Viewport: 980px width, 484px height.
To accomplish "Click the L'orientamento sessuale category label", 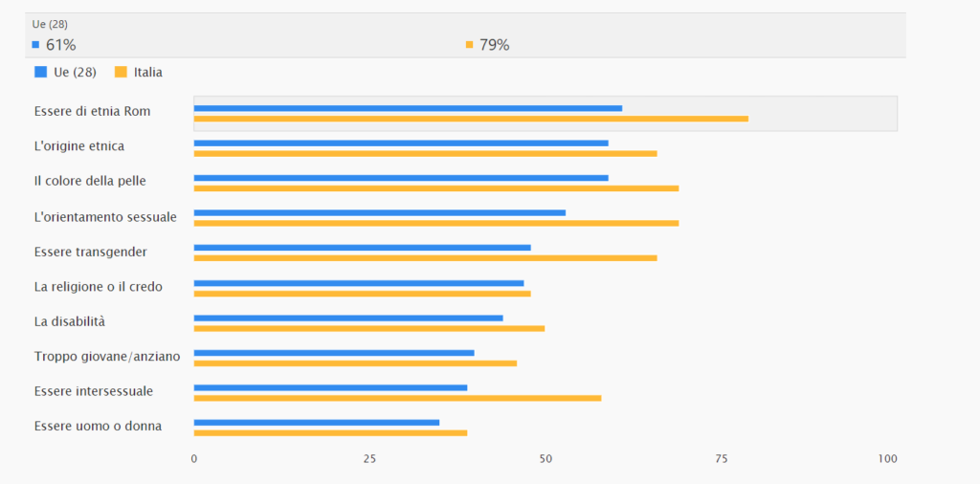I will click(105, 217).
